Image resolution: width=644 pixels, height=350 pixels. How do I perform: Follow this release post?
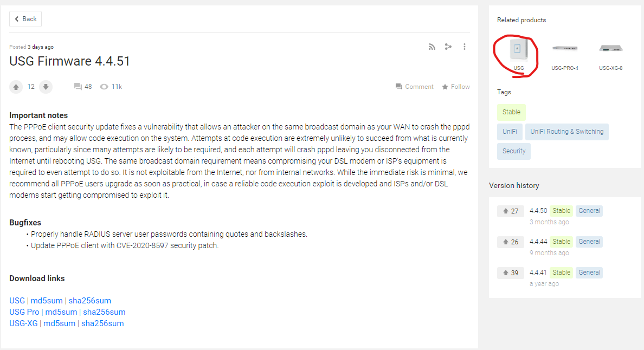click(x=455, y=87)
